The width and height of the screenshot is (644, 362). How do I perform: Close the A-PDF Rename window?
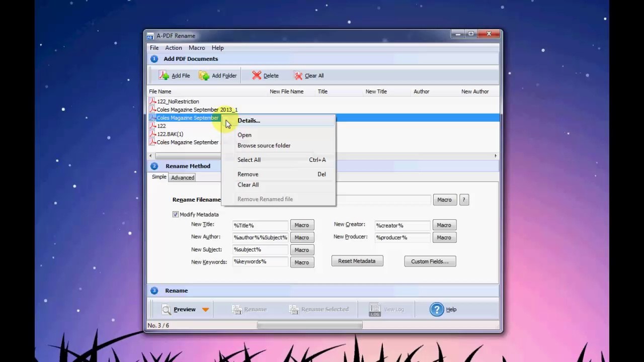[x=489, y=34]
